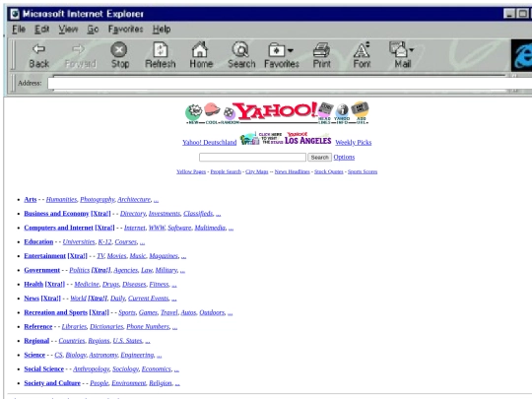Image resolution: width=532 pixels, height=399 pixels.
Task: Open the Regional category link
Action: click(x=36, y=341)
